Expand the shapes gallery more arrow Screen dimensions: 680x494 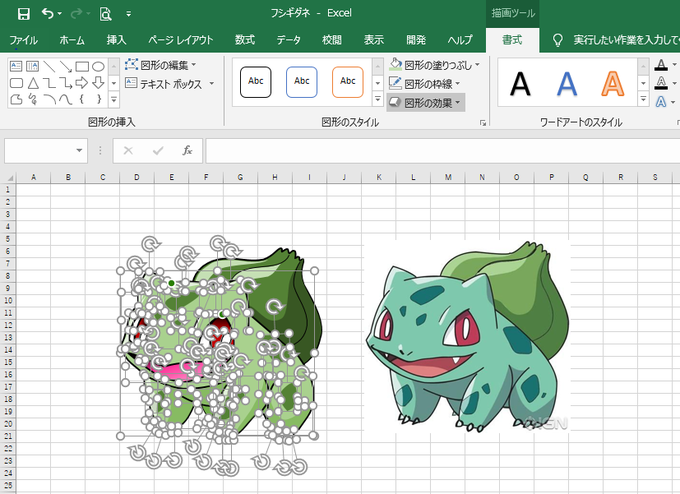click(x=114, y=100)
